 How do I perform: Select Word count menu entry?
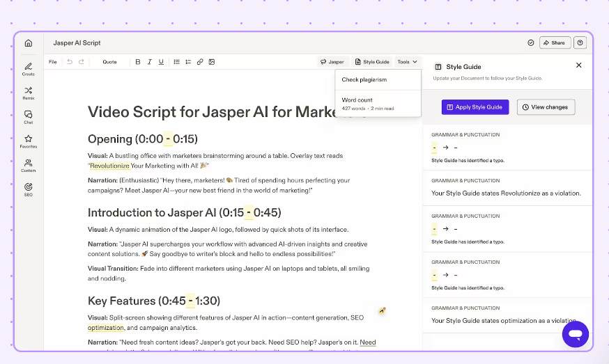click(x=378, y=104)
